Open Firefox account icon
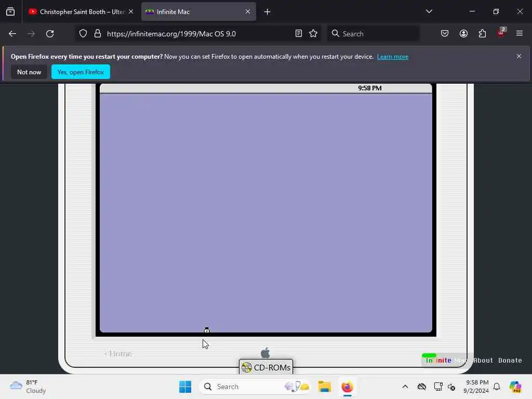Screen dimensions: 532x399 click(463, 33)
